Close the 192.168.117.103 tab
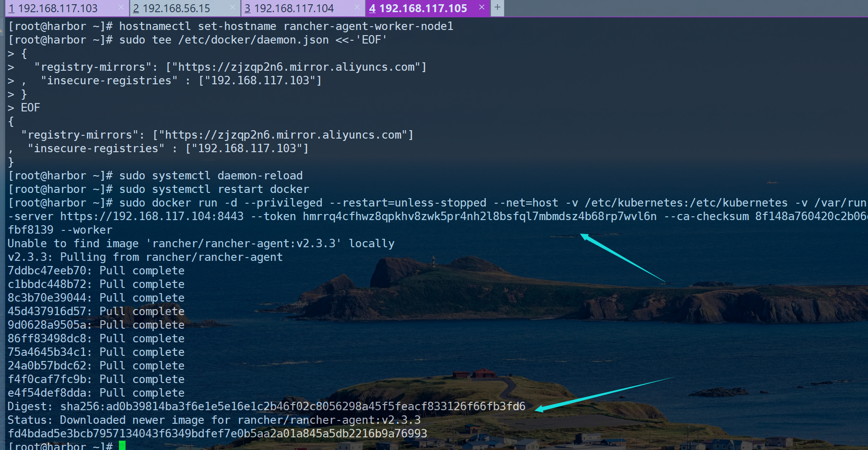 [x=121, y=7]
